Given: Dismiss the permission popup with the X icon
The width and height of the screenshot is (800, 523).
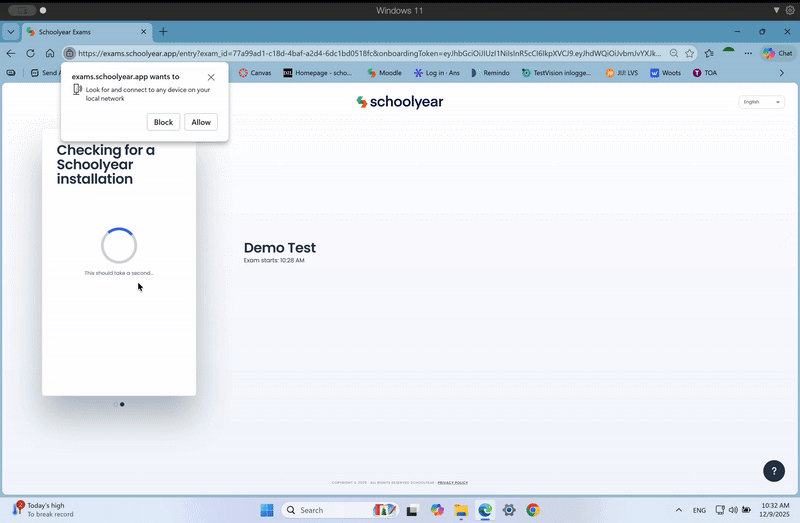Looking at the screenshot, I should [211, 77].
